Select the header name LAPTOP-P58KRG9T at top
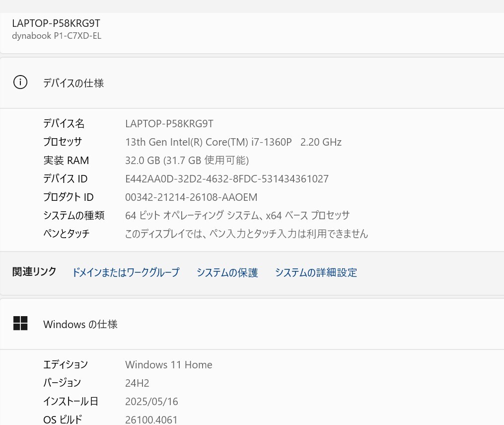Screen dimensions: 504x425 (56, 23)
